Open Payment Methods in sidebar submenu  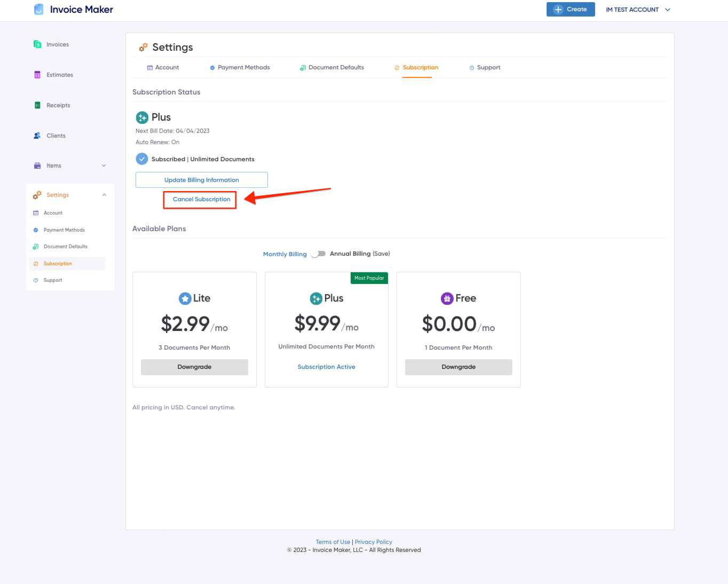pos(64,230)
